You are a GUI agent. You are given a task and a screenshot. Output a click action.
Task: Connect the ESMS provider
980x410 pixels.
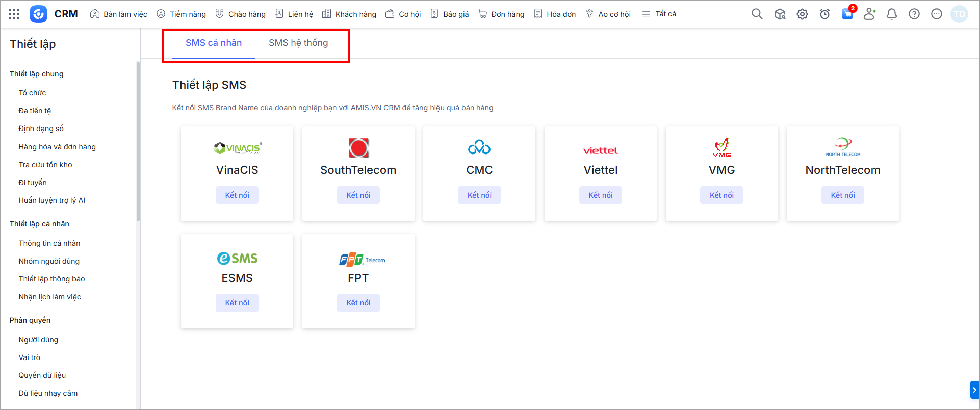coord(237,302)
